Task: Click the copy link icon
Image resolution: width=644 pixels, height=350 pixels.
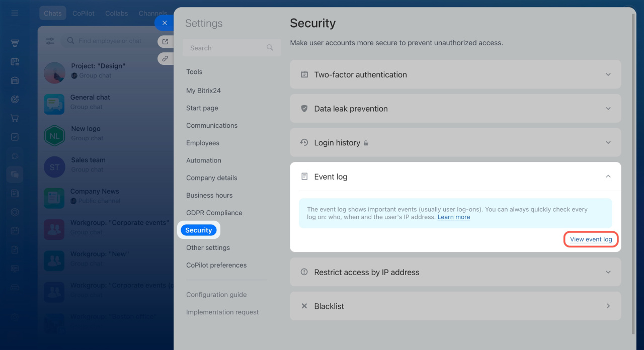Action: point(165,59)
